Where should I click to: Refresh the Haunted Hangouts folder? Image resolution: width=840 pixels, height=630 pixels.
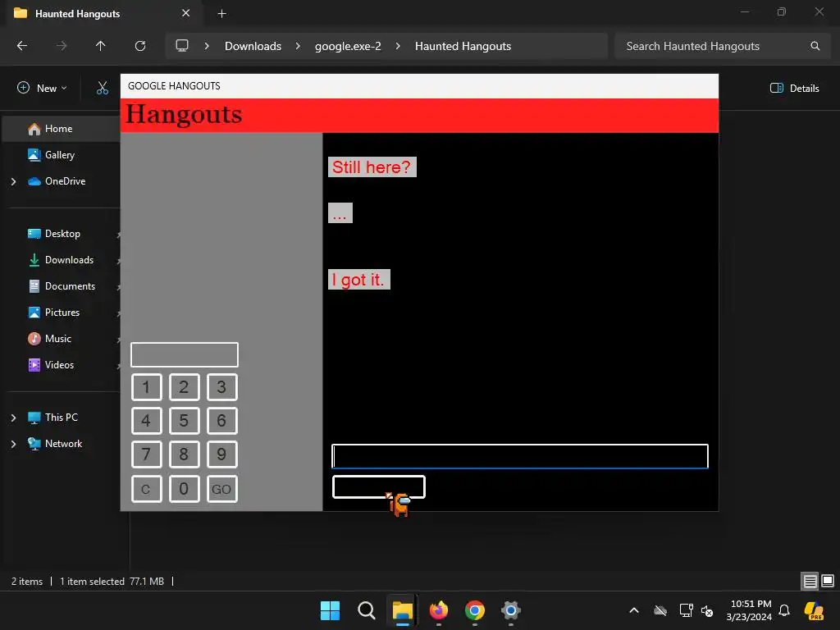point(140,46)
